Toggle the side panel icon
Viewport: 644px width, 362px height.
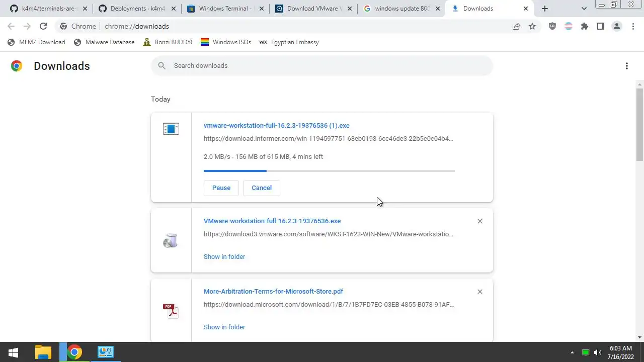pos(601,26)
